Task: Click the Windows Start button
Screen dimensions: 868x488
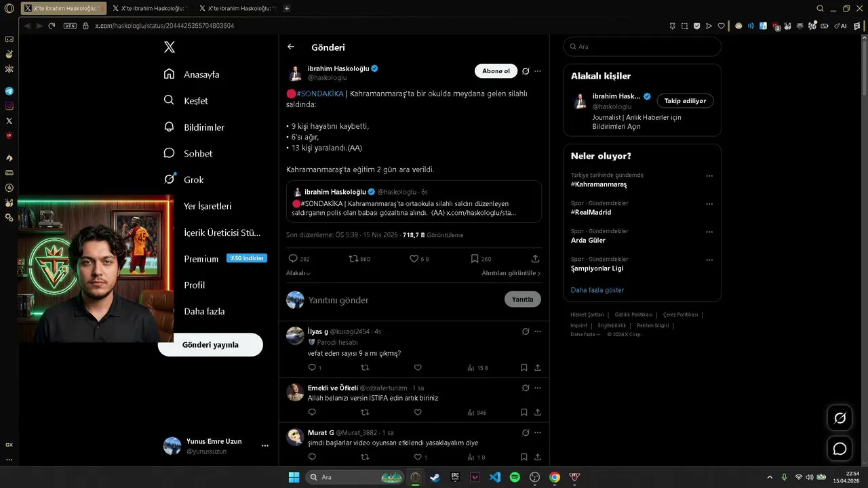Action: (294, 477)
